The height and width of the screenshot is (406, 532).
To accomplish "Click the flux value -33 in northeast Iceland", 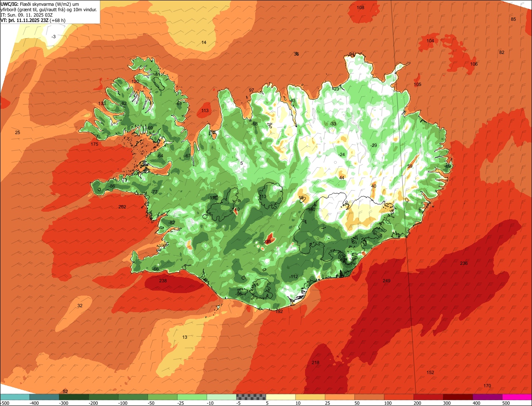I will [x=332, y=124].
